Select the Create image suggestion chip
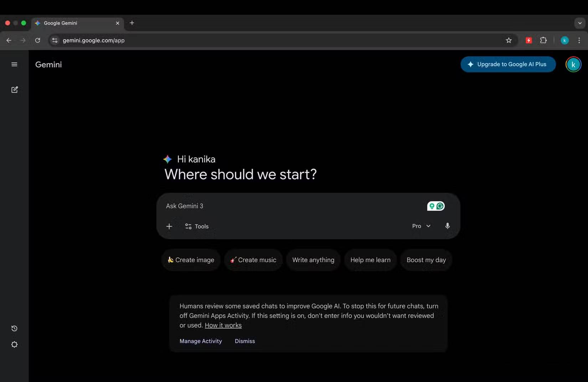The image size is (588, 382). coord(191,260)
